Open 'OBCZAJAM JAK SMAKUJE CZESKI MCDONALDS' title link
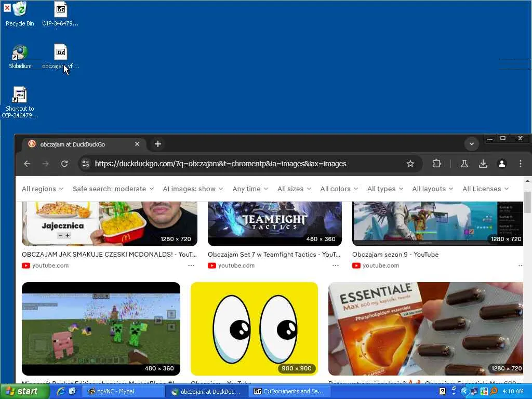The image size is (532, 399). pyautogui.click(x=109, y=255)
